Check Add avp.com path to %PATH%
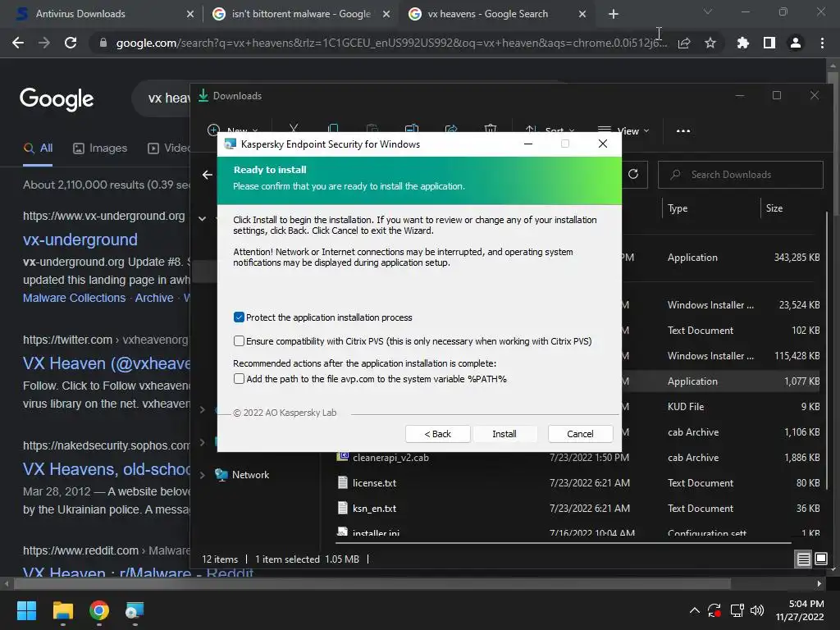 point(239,379)
